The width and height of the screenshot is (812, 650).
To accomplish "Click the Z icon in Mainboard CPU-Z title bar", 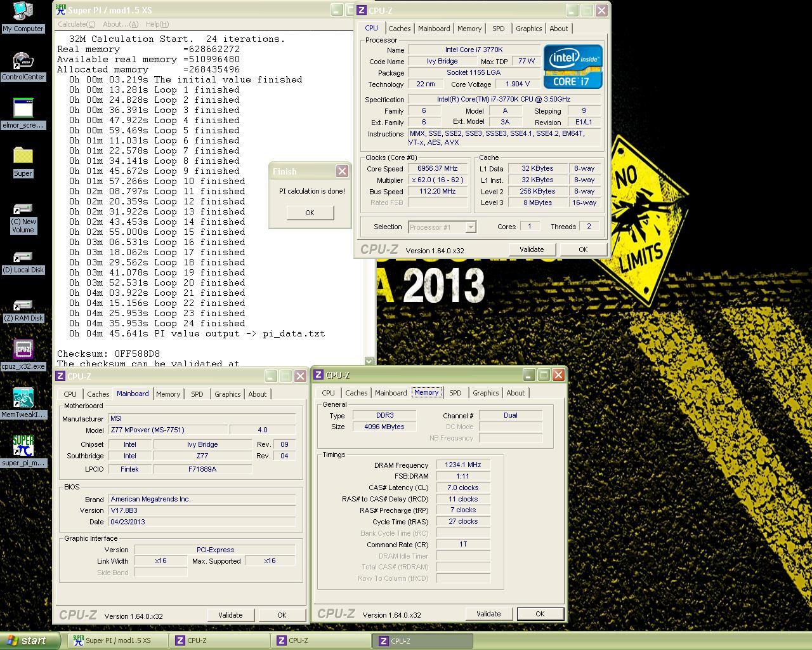I will 60,376.
